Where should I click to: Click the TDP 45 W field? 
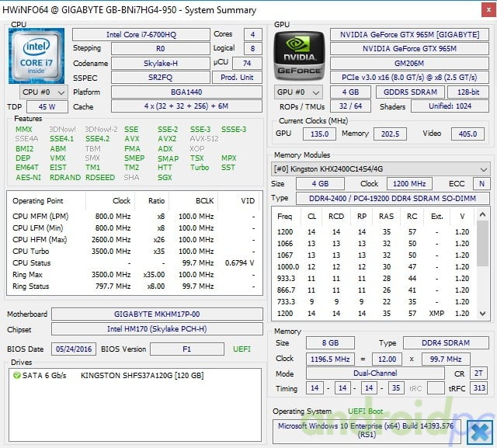pyautogui.click(x=47, y=107)
